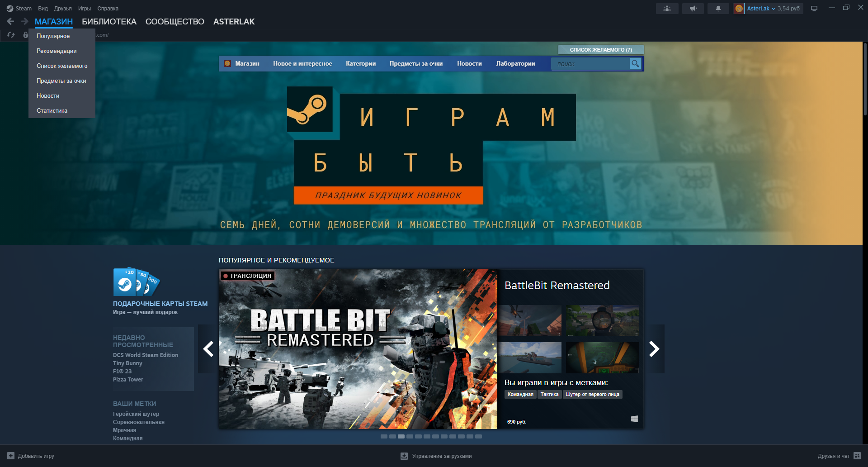The width and height of the screenshot is (868, 467).
Task: Choose Предметы за очки from the dropdown menu
Action: (62, 81)
